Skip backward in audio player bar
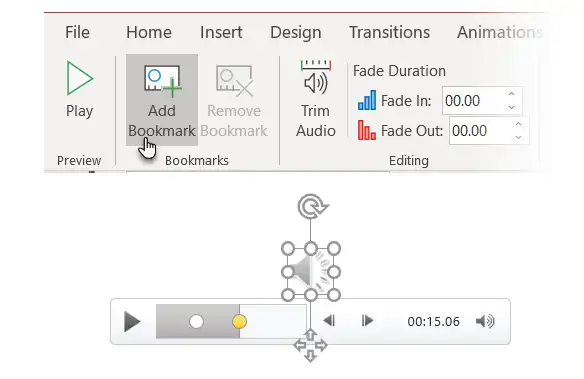The image size is (584, 379). click(x=329, y=321)
